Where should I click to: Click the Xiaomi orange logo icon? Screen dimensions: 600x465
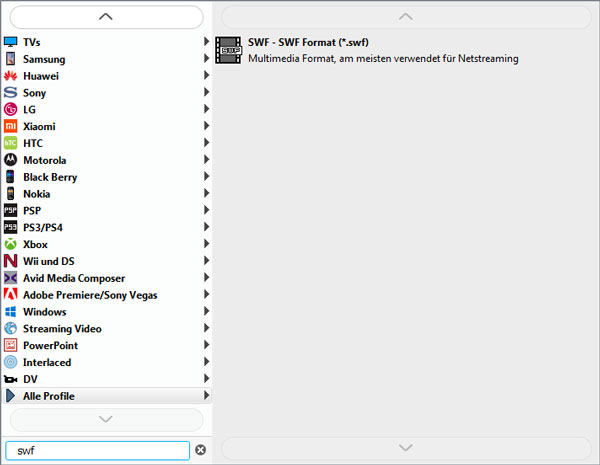(11, 127)
